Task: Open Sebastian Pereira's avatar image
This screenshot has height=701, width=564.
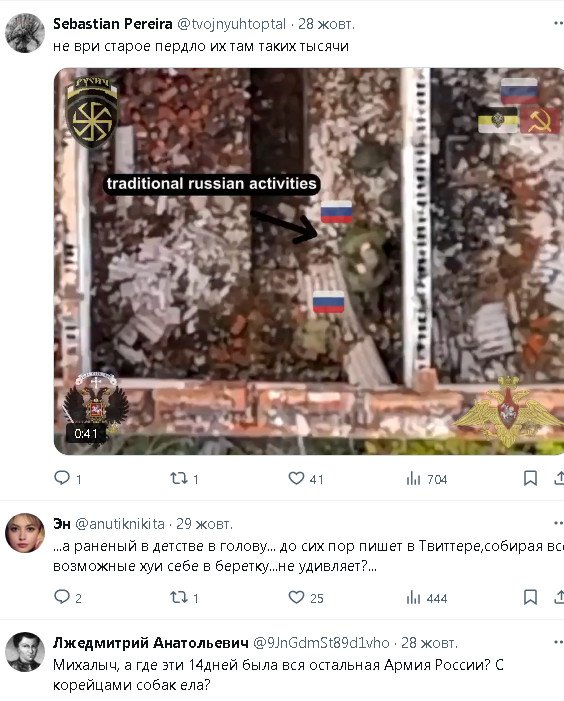Action: [x=25, y=33]
